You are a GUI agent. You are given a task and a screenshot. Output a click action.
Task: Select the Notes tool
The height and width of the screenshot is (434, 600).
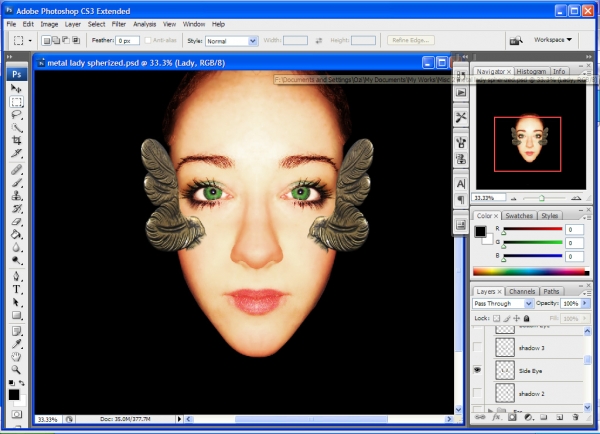(x=16, y=331)
